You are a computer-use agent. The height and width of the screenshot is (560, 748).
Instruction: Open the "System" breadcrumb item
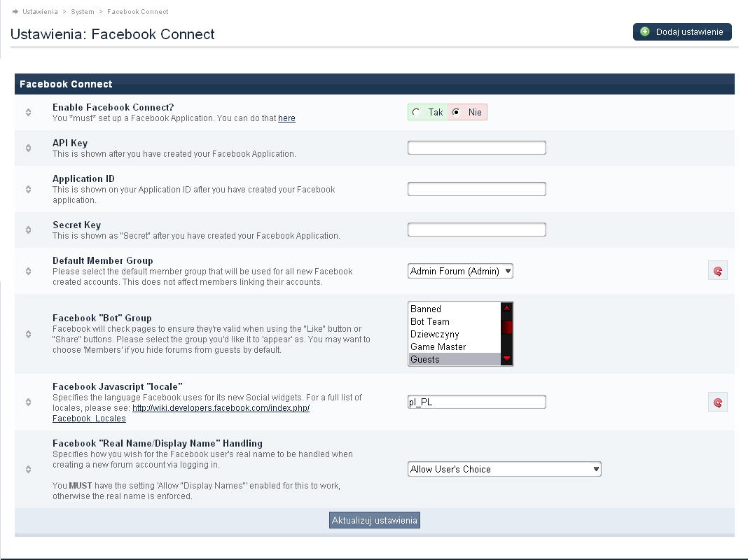[x=82, y=12]
